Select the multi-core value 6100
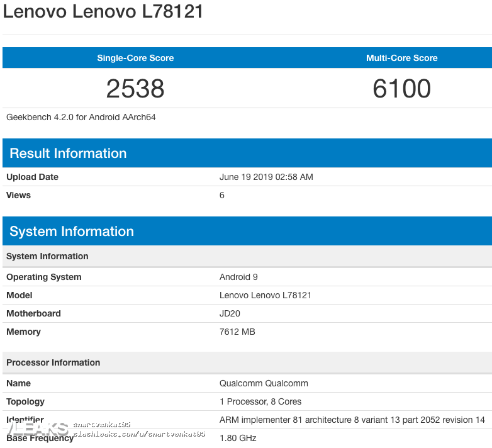This screenshot has height=448, width=492. pos(401,89)
